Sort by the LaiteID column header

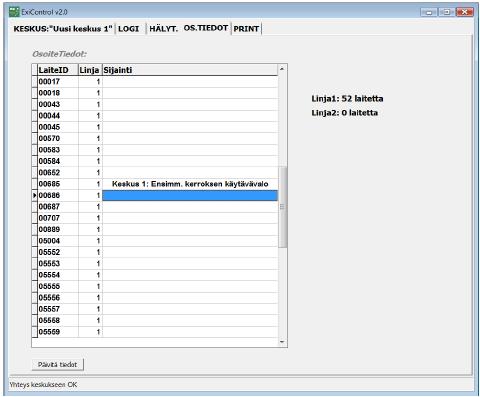click(x=58, y=70)
